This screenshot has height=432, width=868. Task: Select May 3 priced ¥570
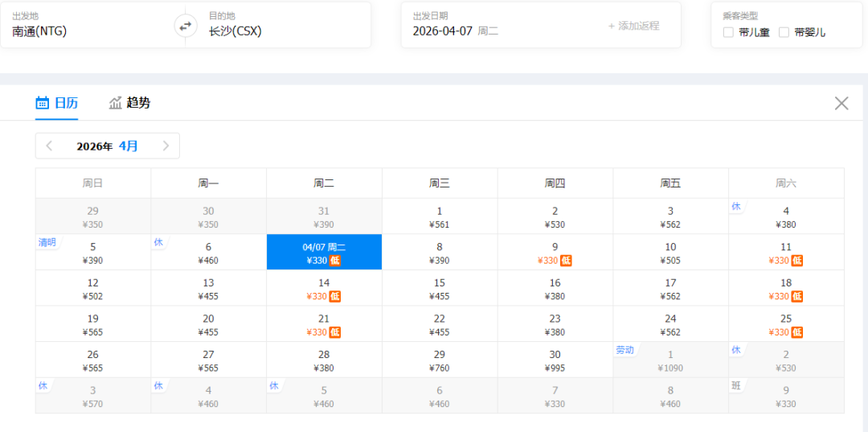[93, 396]
